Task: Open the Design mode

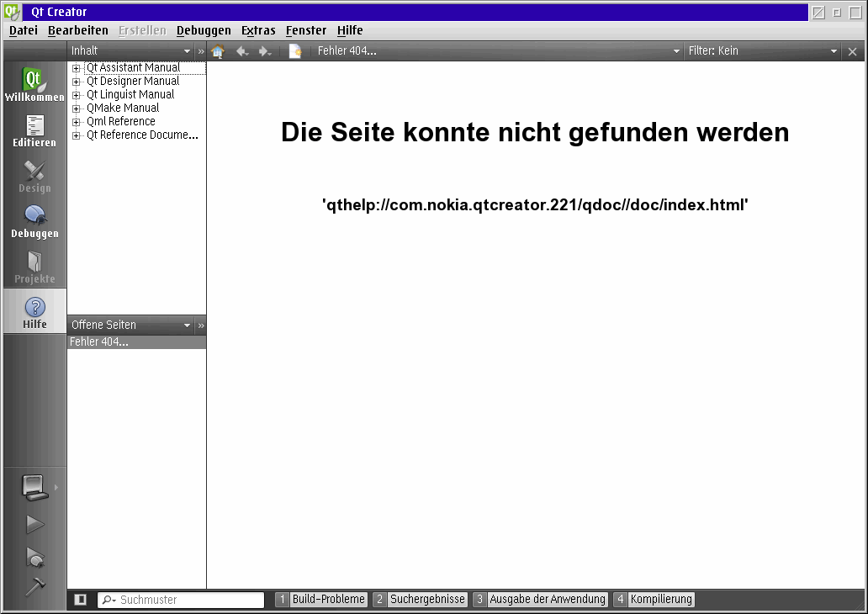Action: click(34, 176)
